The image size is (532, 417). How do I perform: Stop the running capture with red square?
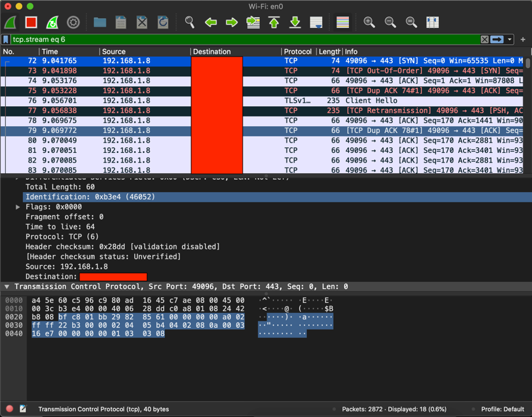31,22
